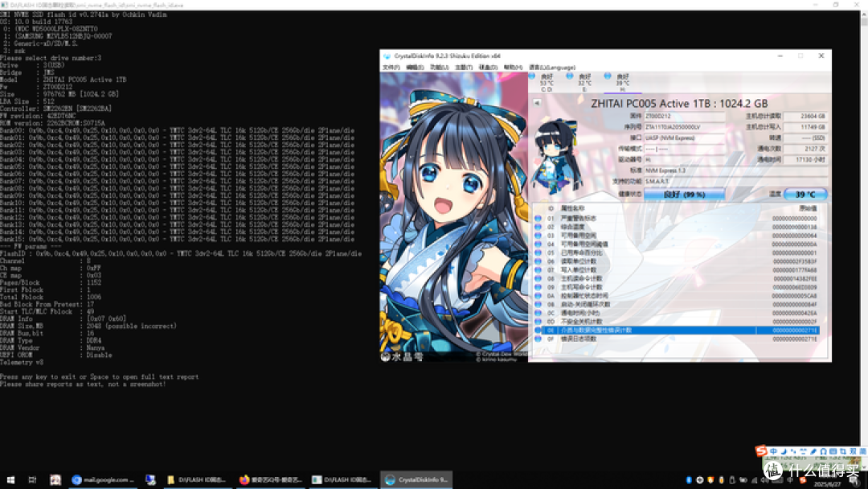This screenshot has width=868, height=489.
Task: Click the console window vertical scrollbar
Action: [x=863, y=240]
